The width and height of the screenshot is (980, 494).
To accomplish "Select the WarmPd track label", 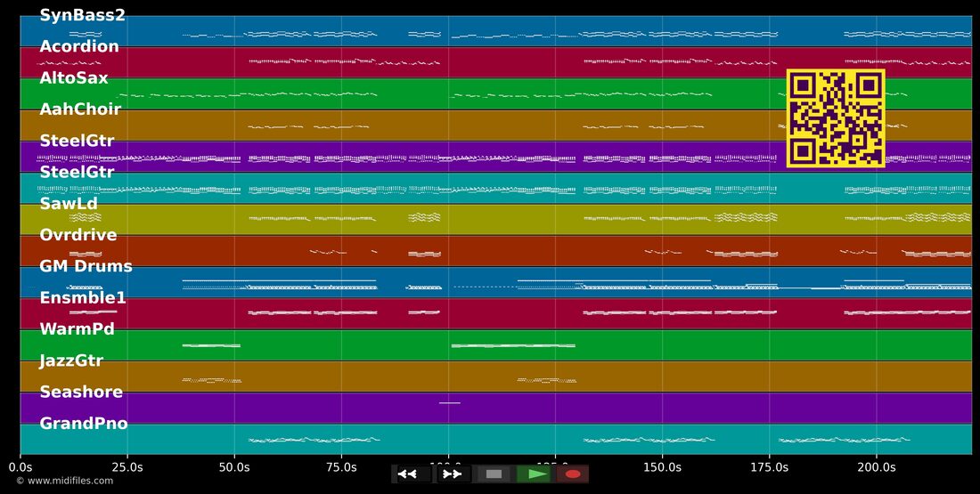I will click(77, 329).
